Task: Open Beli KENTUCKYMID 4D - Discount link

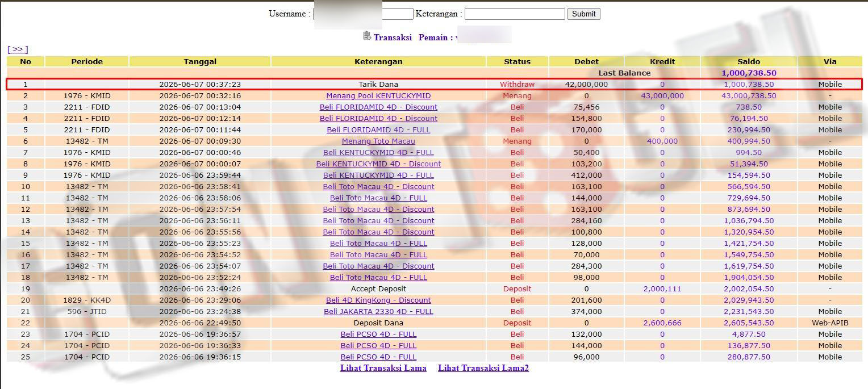Action: pyautogui.click(x=378, y=164)
